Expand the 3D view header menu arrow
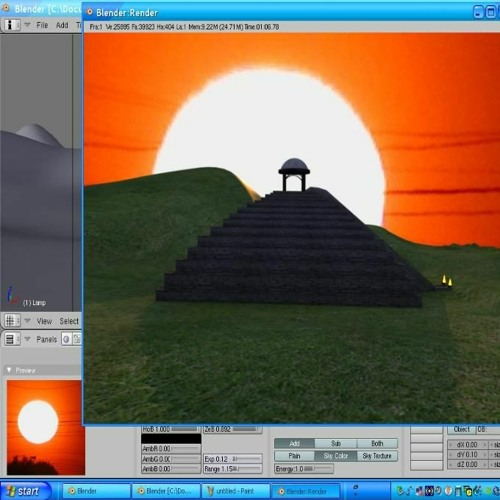 point(28,321)
